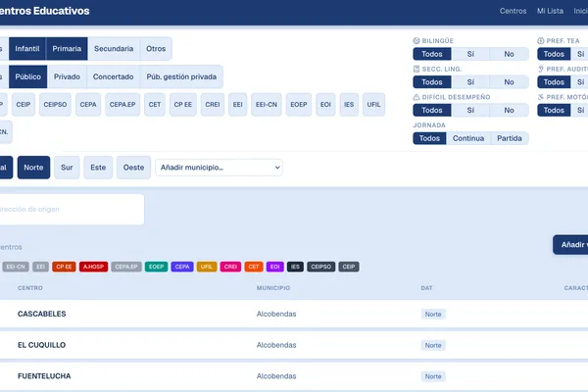This screenshot has width=588, height=392.
Task: Select the Privado ownership filter
Action: [67, 76]
